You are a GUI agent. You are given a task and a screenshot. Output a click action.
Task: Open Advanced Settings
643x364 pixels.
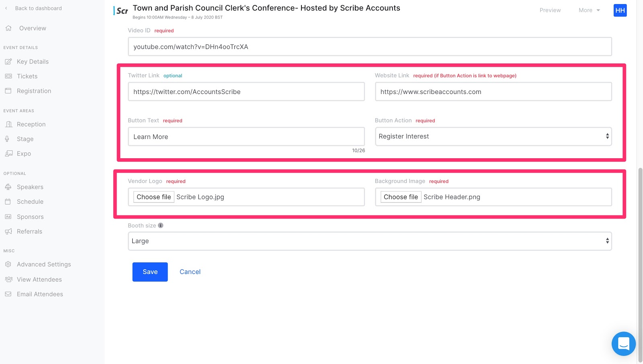[44, 264]
